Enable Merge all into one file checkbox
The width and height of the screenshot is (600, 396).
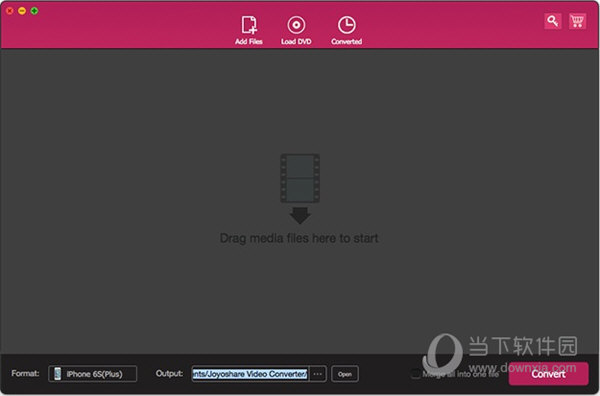point(415,374)
